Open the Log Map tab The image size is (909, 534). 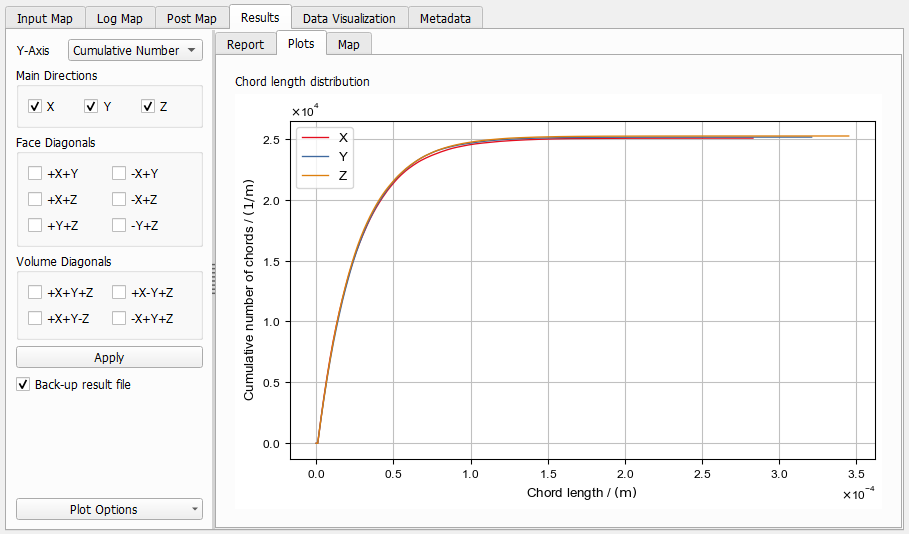pos(119,19)
